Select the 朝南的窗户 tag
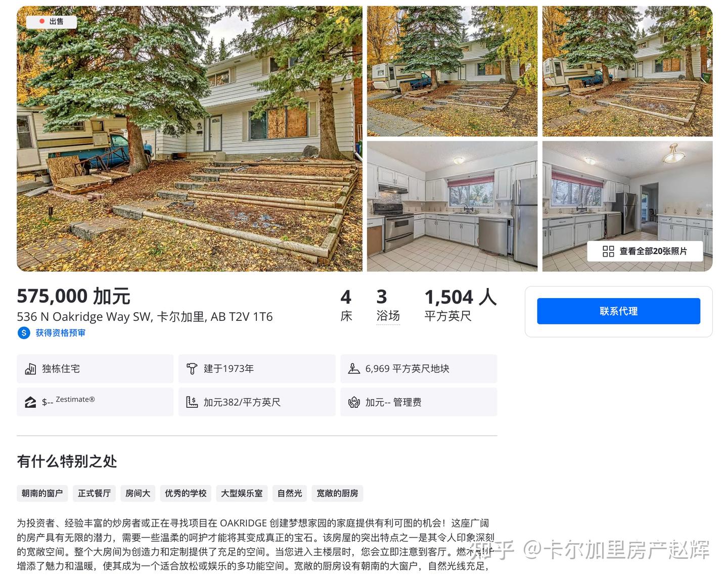 point(42,493)
